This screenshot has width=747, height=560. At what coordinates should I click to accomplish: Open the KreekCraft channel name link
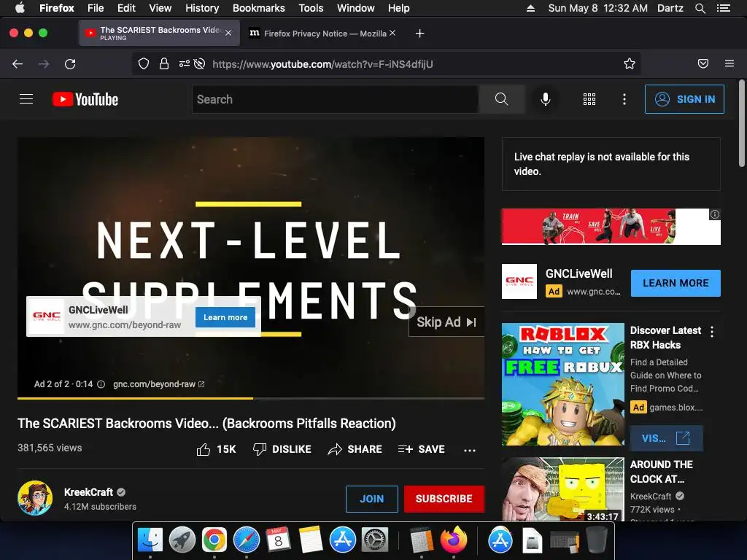tap(88, 492)
